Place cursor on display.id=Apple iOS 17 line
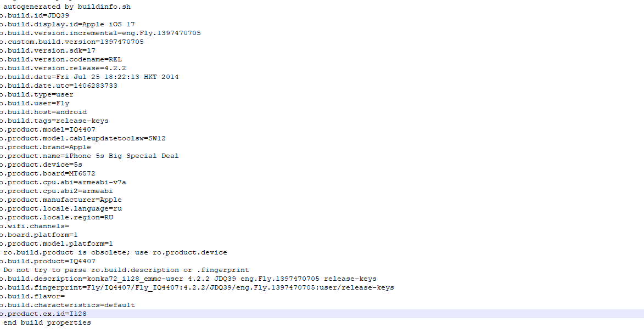Image resolution: width=644 pixels, height=334 pixels. (x=68, y=24)
